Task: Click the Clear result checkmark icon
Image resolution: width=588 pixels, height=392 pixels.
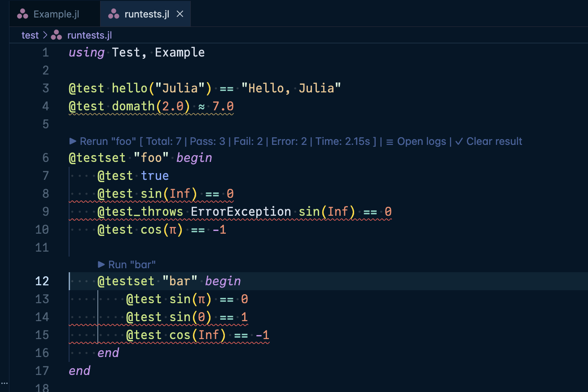Action: (459, 141)
